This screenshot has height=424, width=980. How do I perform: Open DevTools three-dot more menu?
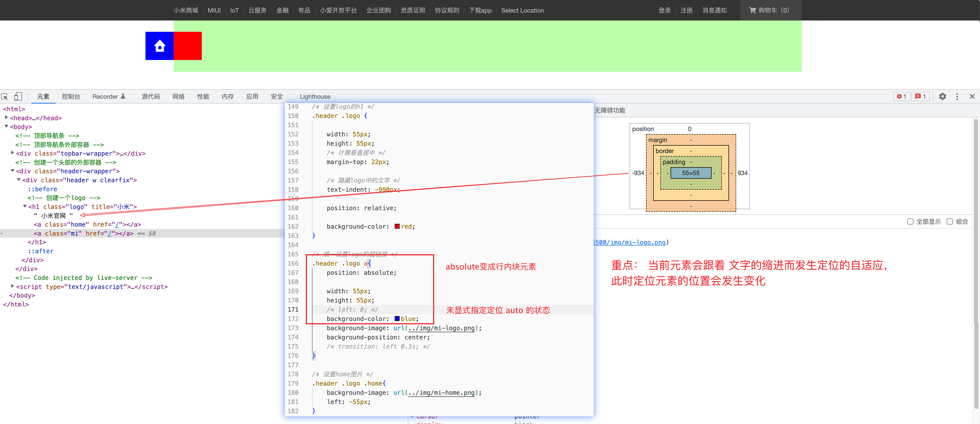coord(957,97)
